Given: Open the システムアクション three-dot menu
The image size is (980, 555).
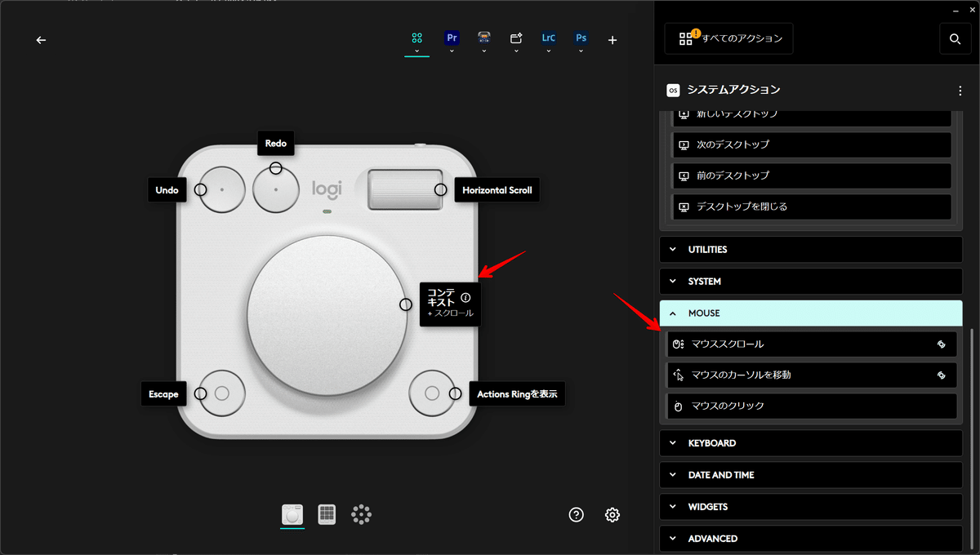Looking at the screenshot, I should tap(960, 91).
